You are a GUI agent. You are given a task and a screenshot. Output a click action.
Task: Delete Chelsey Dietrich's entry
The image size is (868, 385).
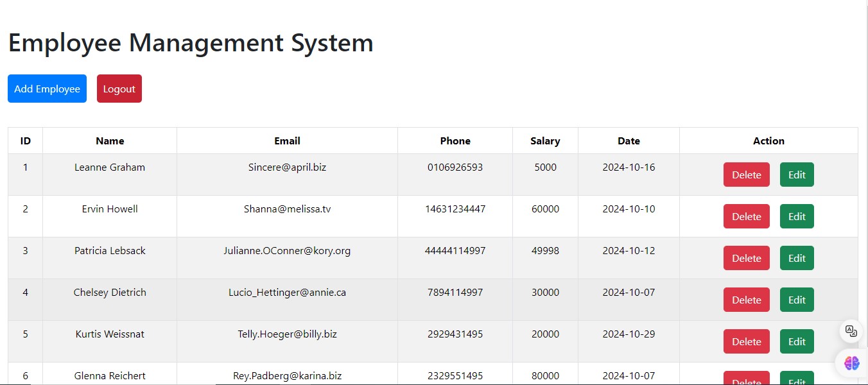pyautogui.click(x=746, y=300)
